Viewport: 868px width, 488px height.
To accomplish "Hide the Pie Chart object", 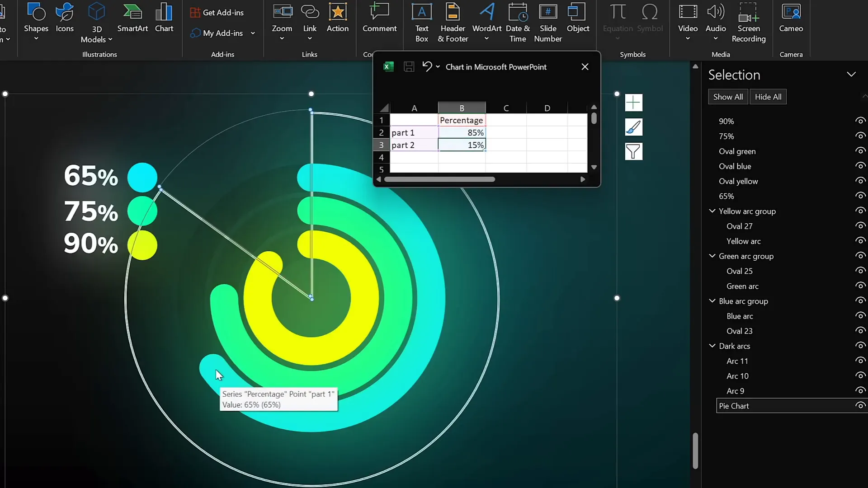I will 860,405.
